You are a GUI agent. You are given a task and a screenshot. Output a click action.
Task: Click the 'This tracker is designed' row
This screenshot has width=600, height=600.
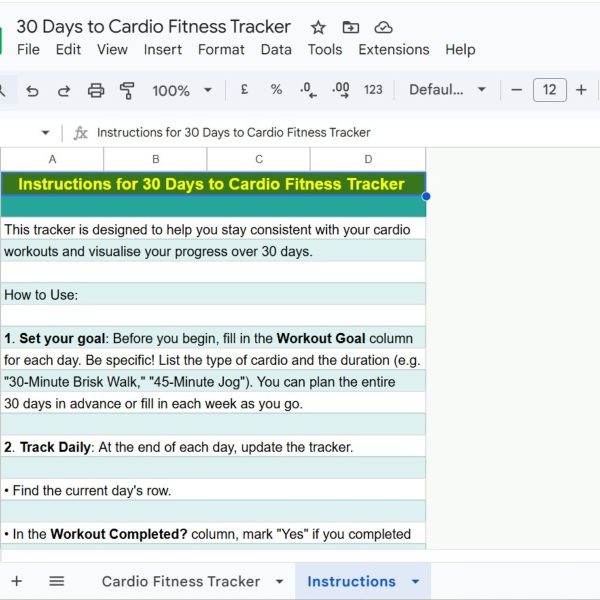pyautogui.click(x=213, y=229)
